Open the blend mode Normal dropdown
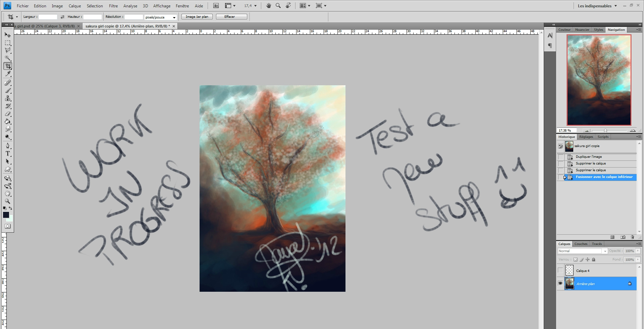This screenshot has height=329, width=644. pos(583,251)
